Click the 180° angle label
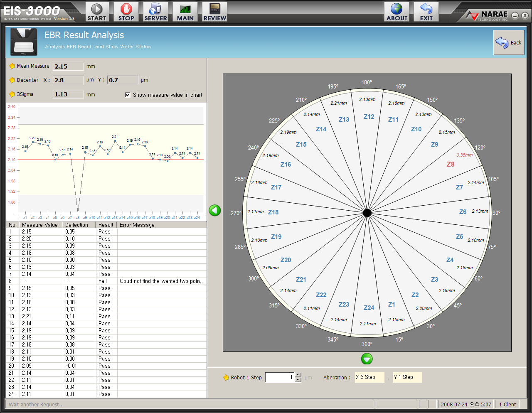532x413 pixels. pos(367,82)
